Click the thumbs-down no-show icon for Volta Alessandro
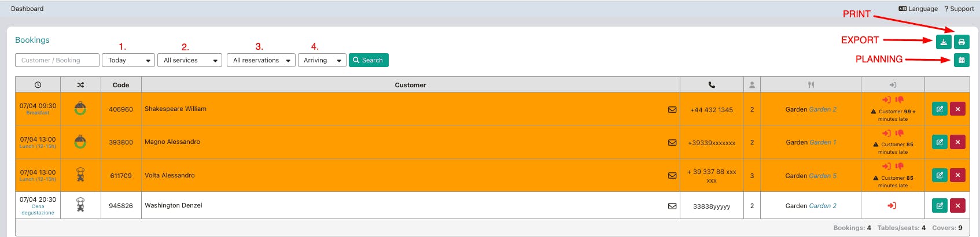Viewport: 980px width, 237px height. [x=899, y=166]
